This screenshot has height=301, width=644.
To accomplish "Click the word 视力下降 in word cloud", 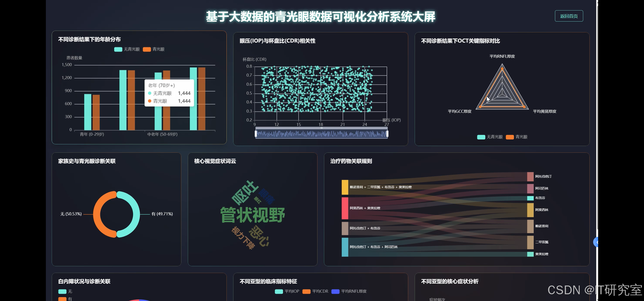I will [x=243, y=238].
